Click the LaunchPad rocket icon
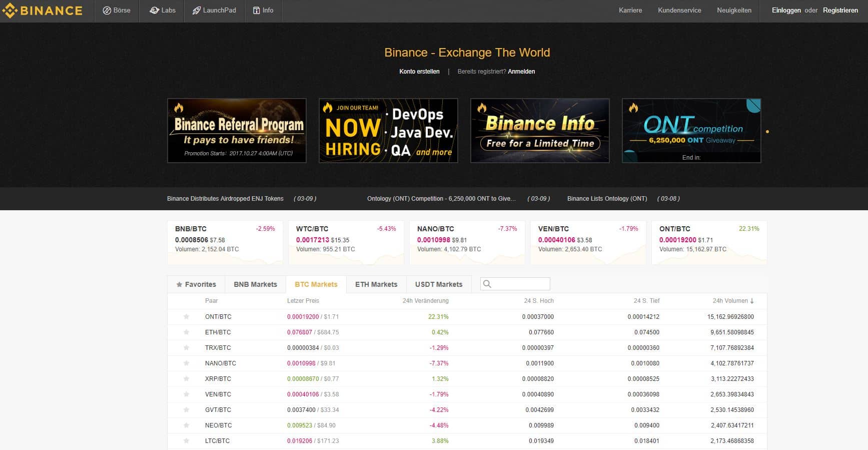 [x=197, y=11]
